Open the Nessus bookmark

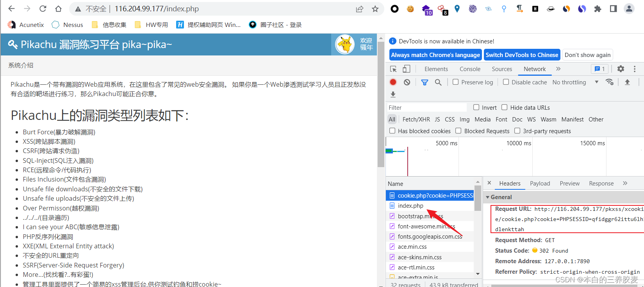68,25
